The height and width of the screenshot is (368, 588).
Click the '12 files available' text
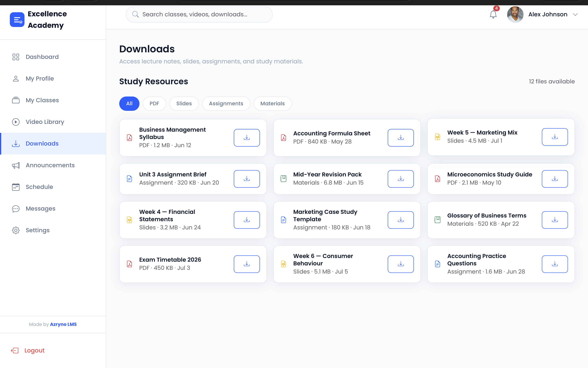click(x=551, y=82)
